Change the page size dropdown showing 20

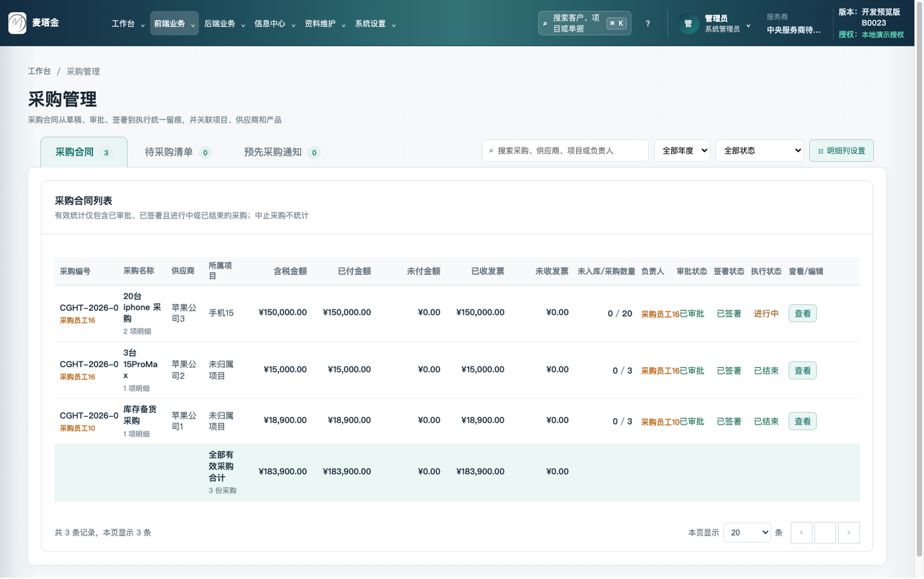tap(747, 533)
